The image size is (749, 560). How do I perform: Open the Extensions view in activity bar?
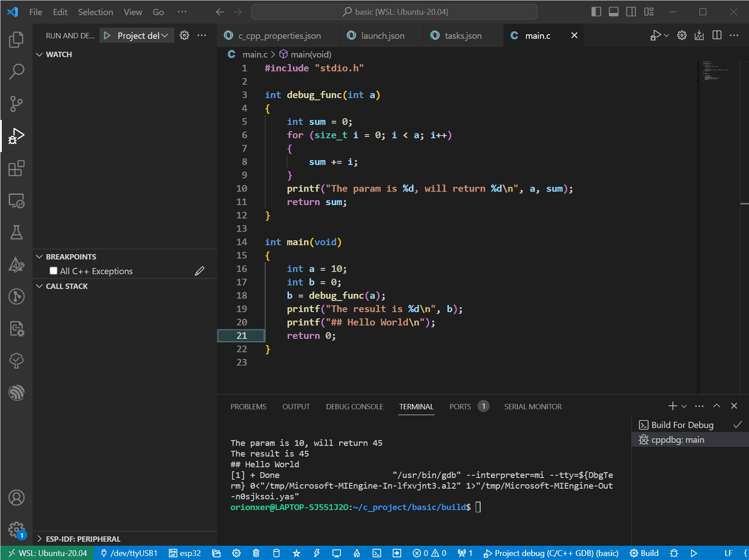[16, 168]
